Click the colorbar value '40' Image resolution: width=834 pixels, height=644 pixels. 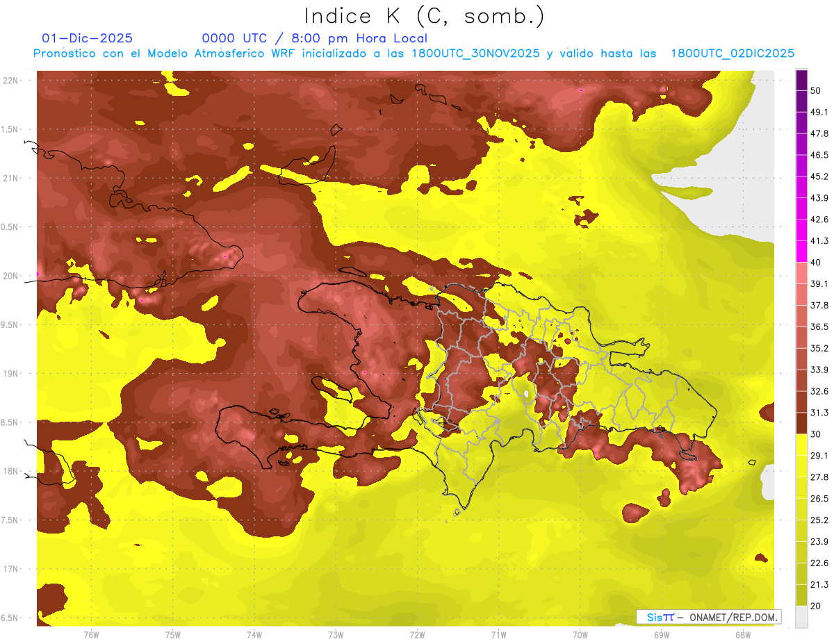click(x=817, y=263)
